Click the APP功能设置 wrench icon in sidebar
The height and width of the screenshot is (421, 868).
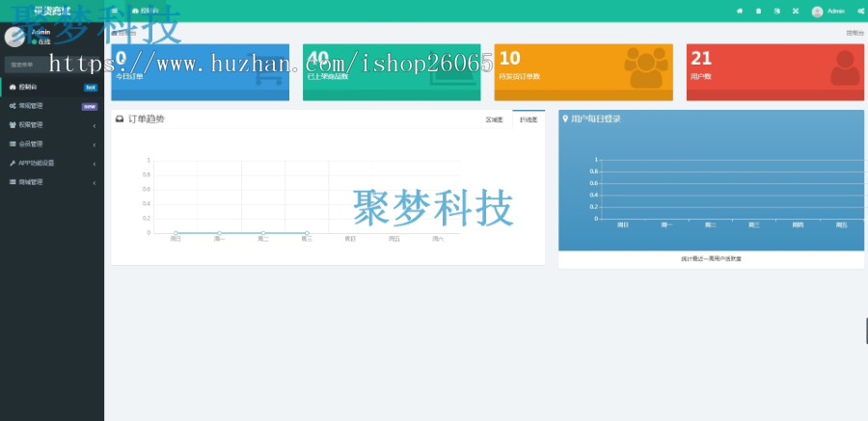click(x=13, y=163)
